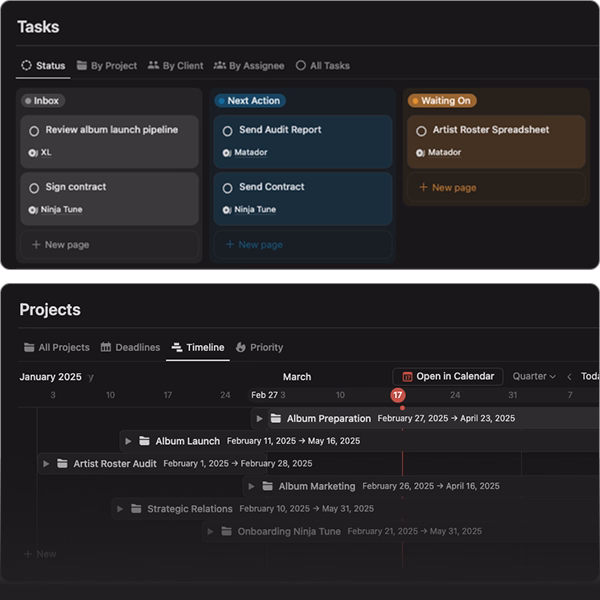600x600 pixels.
Task: Open the Quarter timescale dropdown
Action: tap(534, 377)
